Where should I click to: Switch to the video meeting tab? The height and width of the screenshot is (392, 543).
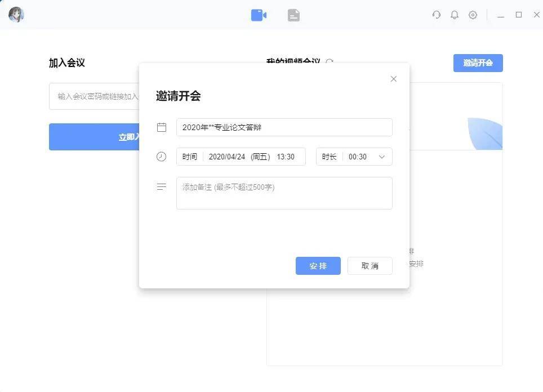(259, 15)
